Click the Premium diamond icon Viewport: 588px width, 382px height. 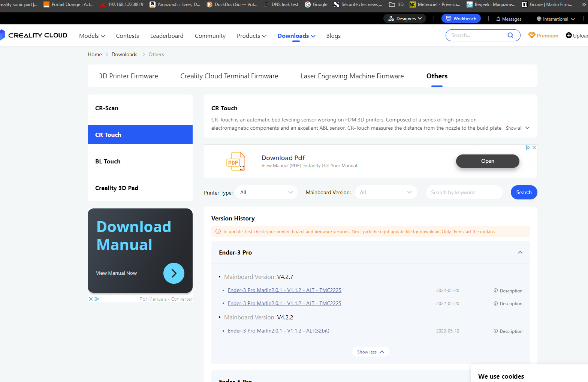531,35
